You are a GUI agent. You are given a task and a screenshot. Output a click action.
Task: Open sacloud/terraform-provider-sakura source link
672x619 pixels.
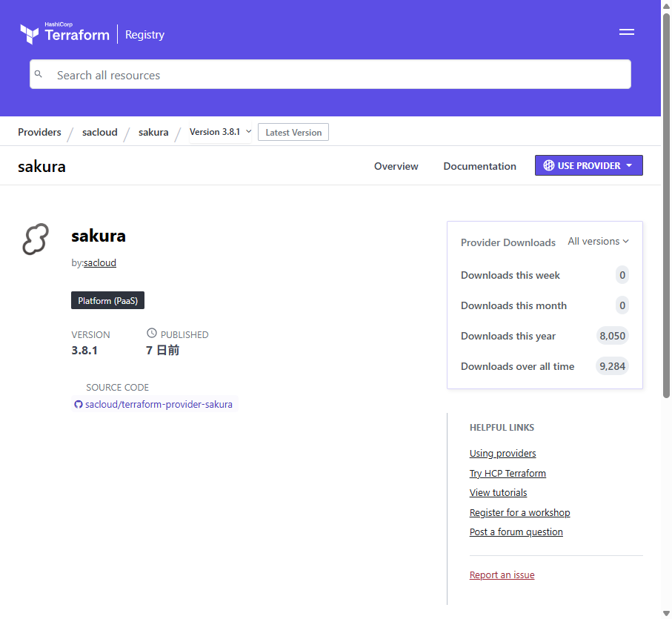click(159, 404)
